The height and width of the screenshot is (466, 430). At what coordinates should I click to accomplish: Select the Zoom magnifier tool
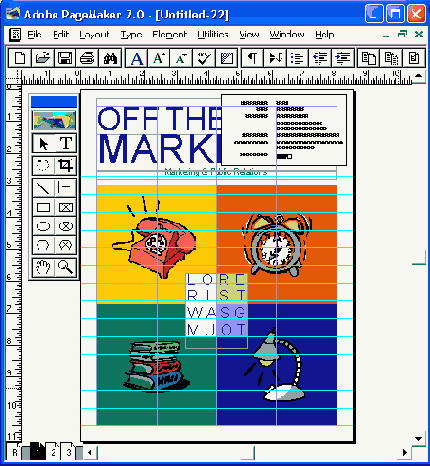tap(66, 267)
